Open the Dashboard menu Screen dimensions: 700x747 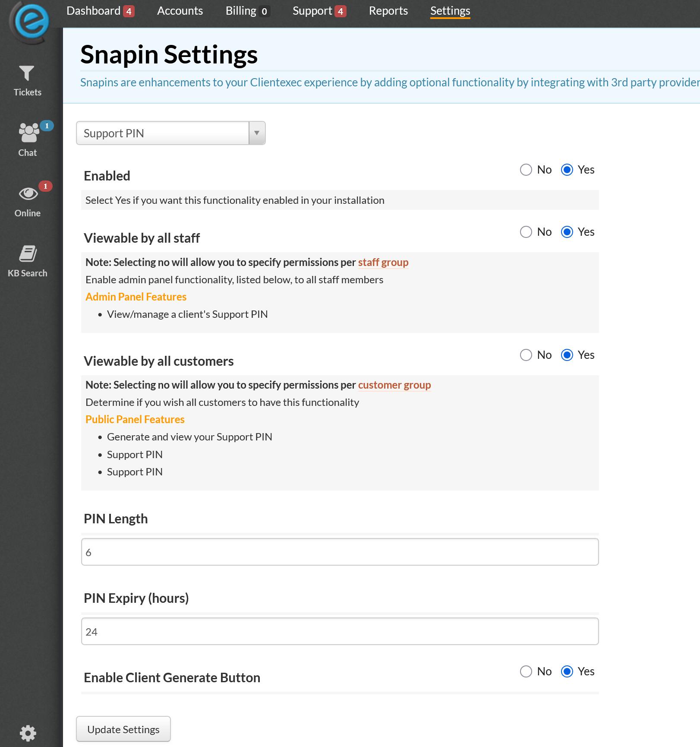[94, 11]
